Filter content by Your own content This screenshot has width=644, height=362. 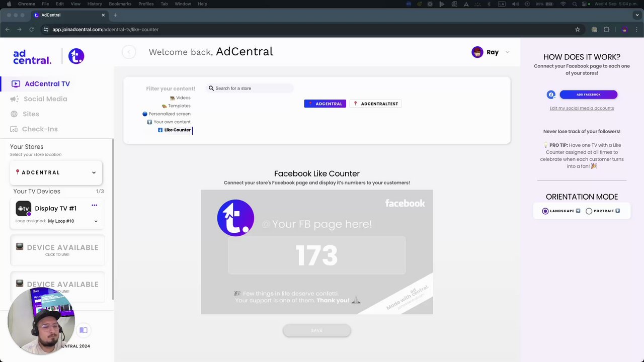click(x=169, y=122)
